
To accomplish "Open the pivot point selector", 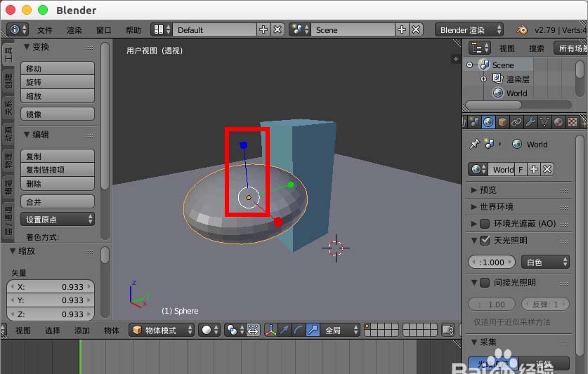I will pos(235,330).
